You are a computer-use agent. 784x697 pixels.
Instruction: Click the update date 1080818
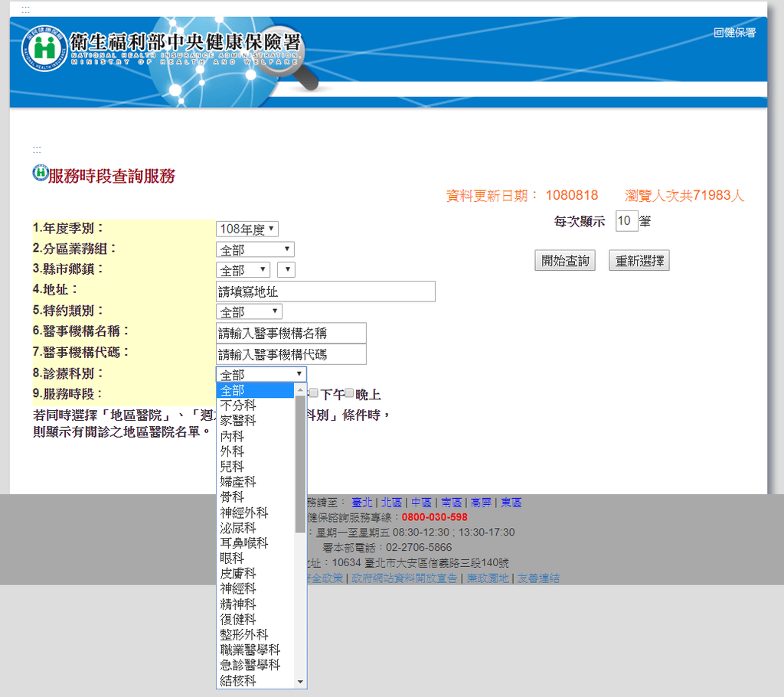[572, 195]
